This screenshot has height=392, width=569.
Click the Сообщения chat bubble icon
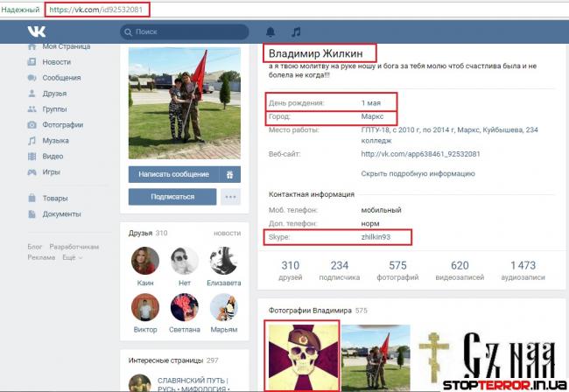point(32,78)
